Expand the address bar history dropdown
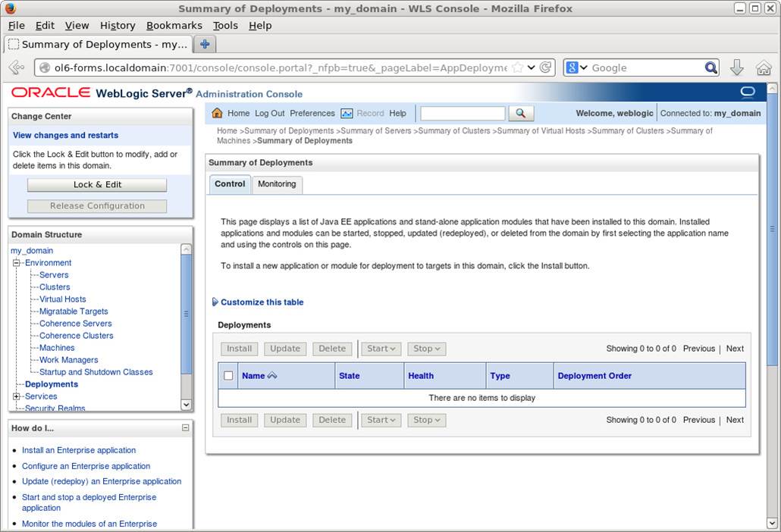 [532, 67]
